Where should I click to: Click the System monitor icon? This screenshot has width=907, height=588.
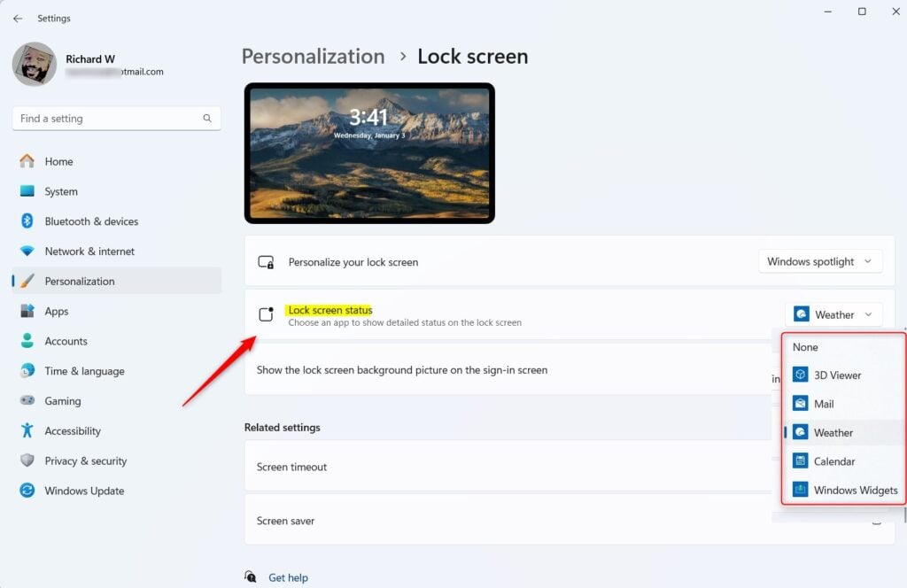click(x=27, y=191)
